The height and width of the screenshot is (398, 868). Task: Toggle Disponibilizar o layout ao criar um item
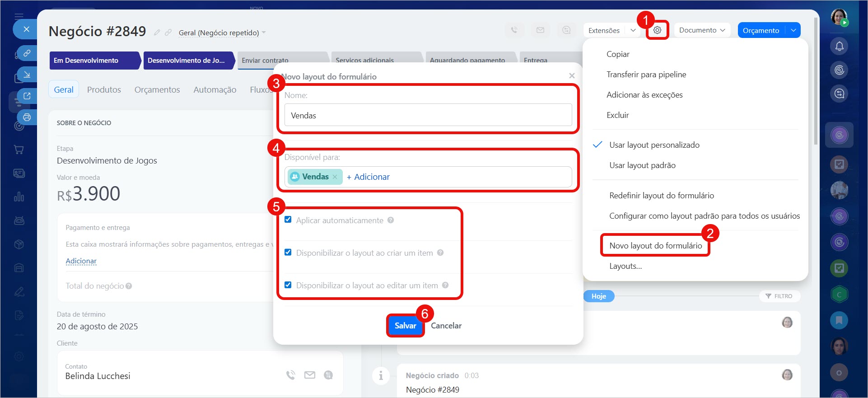[288, 253]
